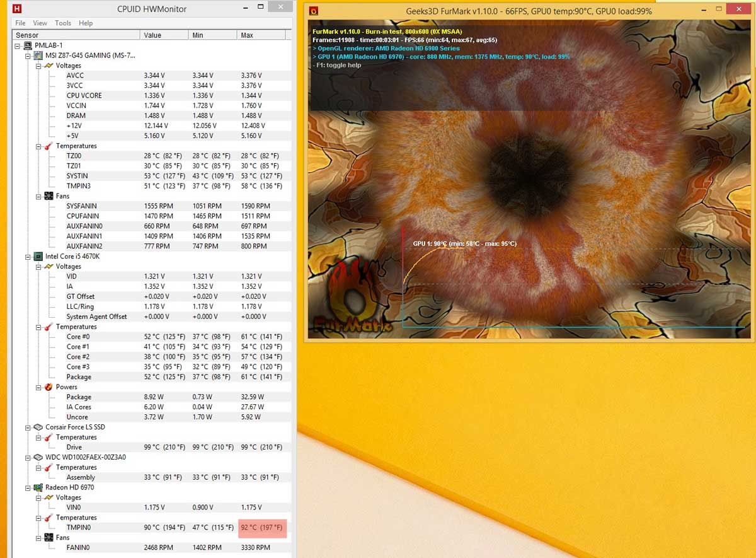The height and width of the screenshot is (558, 756).
Task: Click the Value column header
Action: [152, 35]
